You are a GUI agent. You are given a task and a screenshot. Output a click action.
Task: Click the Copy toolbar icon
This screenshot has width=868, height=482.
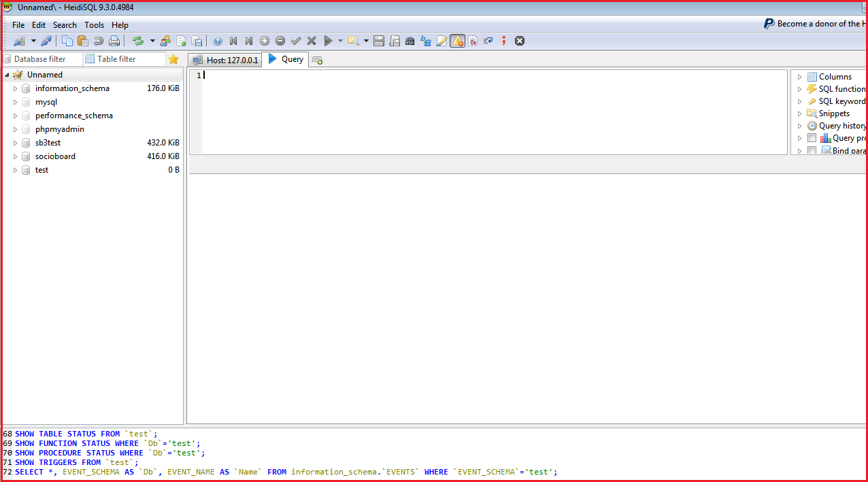coord(67,41)
